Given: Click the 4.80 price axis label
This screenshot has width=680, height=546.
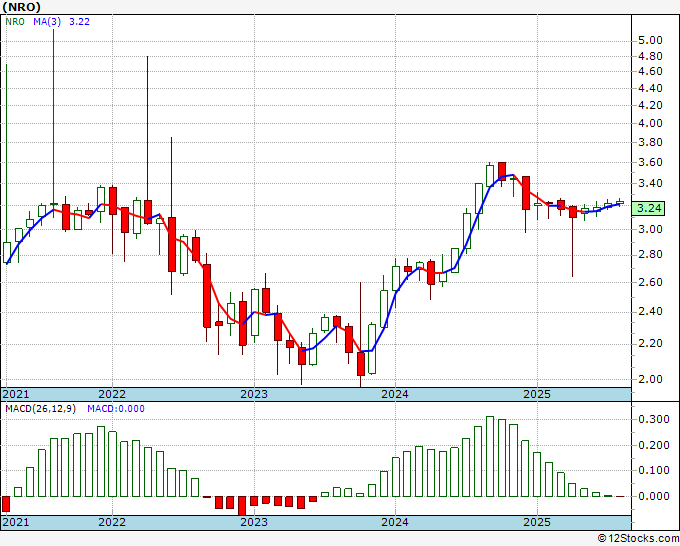Looking at the screenshot, I should click(650, 56).
